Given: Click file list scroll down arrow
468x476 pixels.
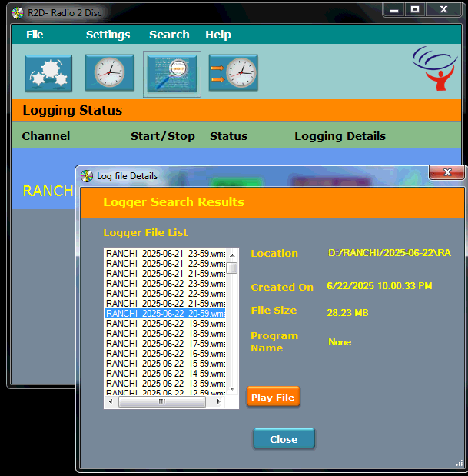Looking at the screenshot, I should [x=232, y=389].
